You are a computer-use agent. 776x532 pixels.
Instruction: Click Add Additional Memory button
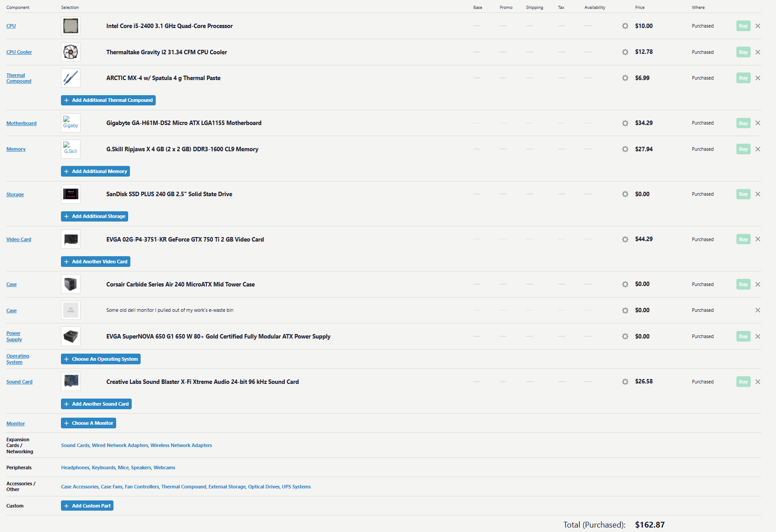coord(95,171)
